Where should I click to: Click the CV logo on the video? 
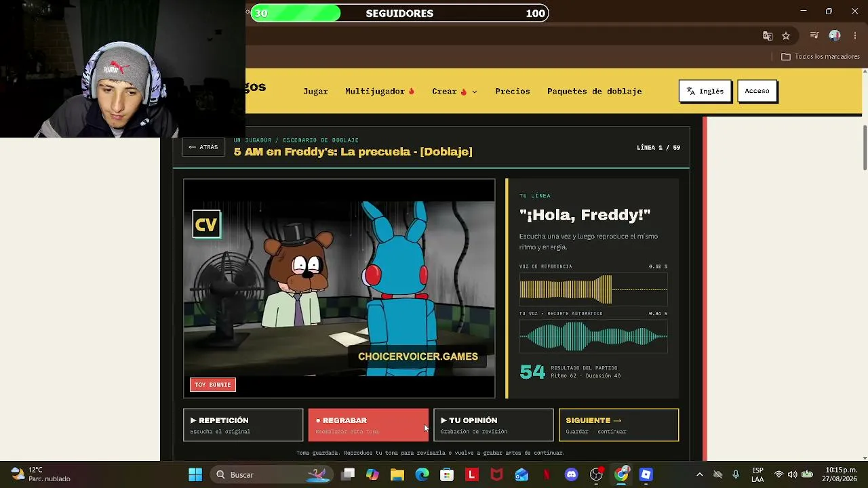(206, 225)
